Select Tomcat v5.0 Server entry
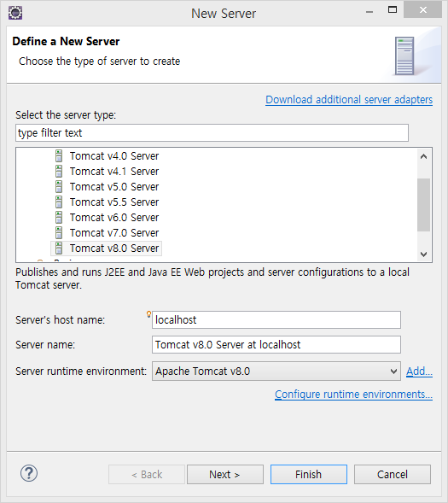Viewport: 448px width, 503px height. [114, 187]
